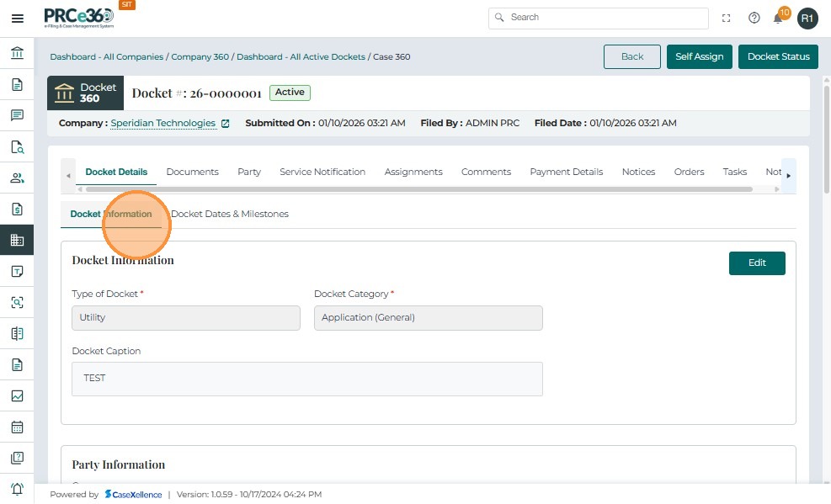
Task: Click the Case 360 breadcrumb text
Action: coord(392,56)
